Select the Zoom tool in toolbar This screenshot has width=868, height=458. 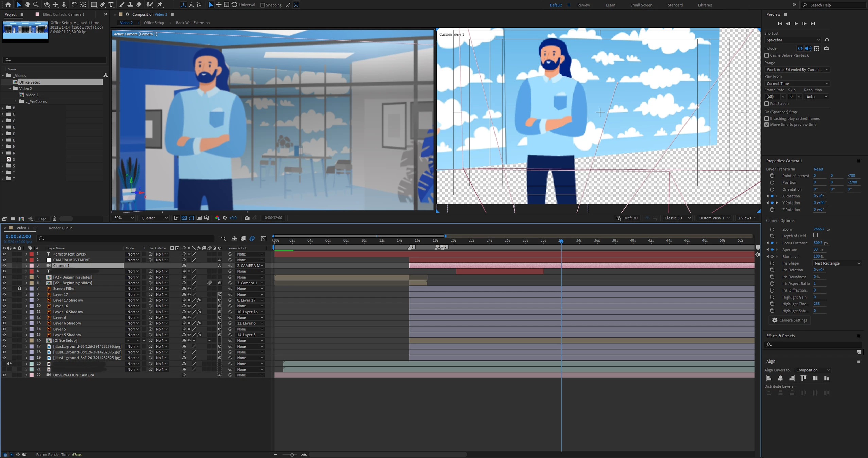pos(36,5)
